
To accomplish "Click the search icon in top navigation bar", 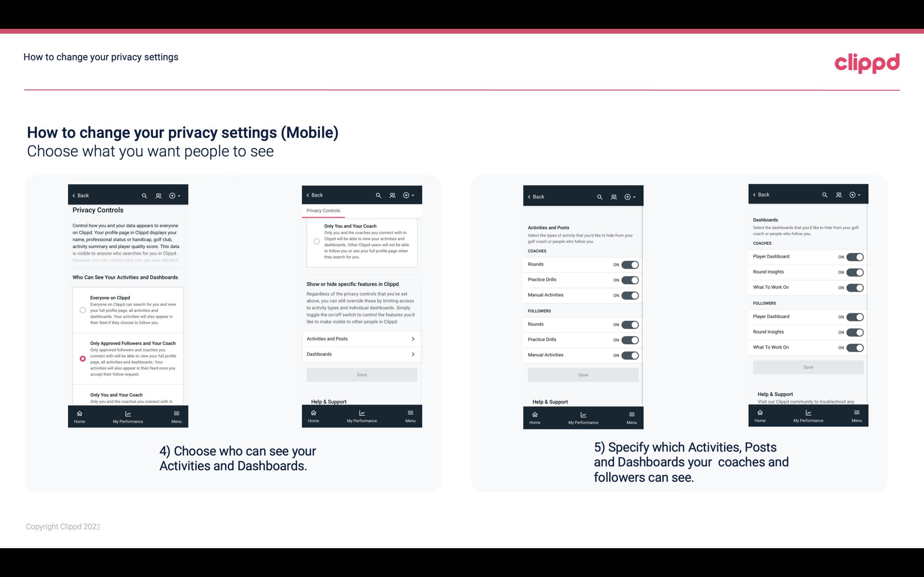I will [144, 196].
